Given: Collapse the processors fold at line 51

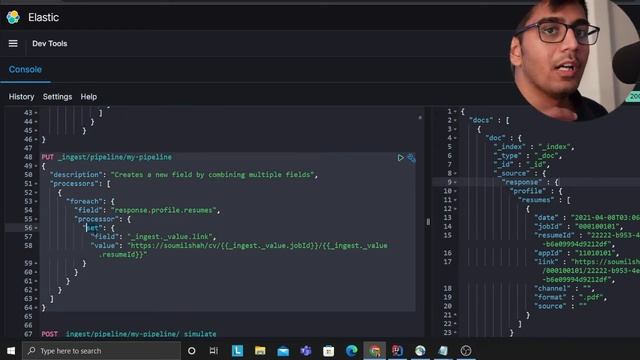Looking at the screenshot, I should [x=36, y=184].
